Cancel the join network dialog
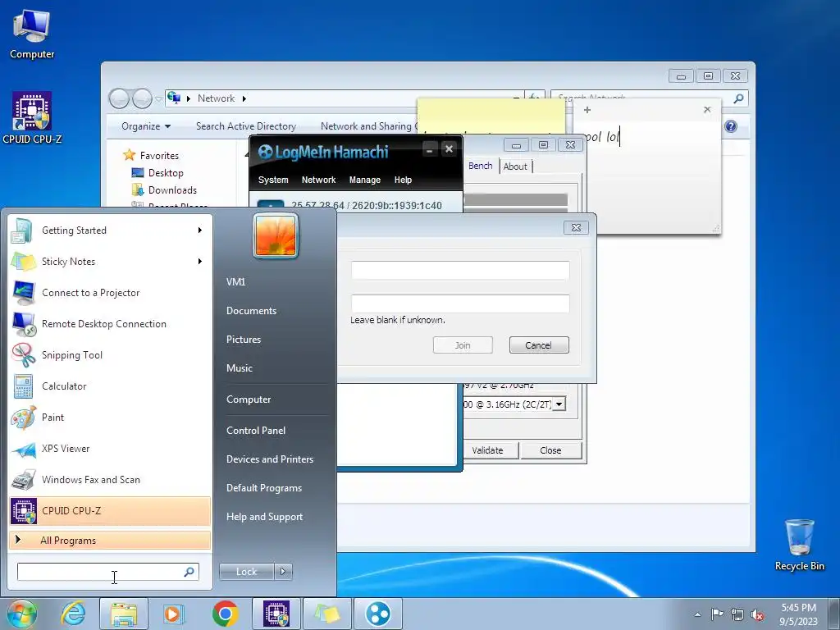The height and width of the screenshot is (630, 840). (539, 345)
